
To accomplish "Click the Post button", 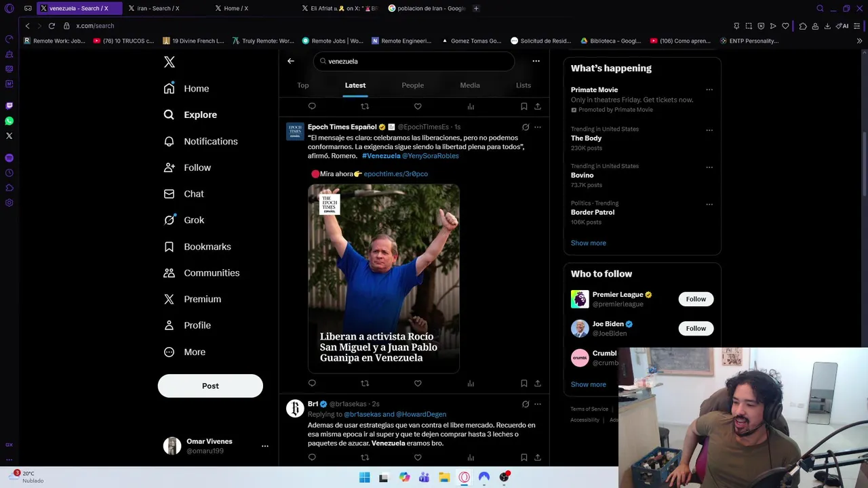I will 210,386.
